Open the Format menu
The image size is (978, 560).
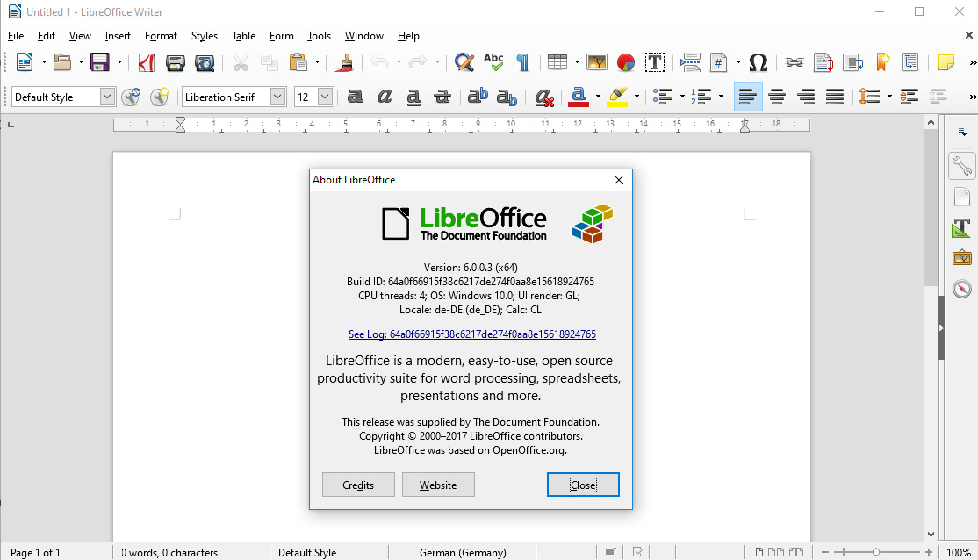pos(161,36)
